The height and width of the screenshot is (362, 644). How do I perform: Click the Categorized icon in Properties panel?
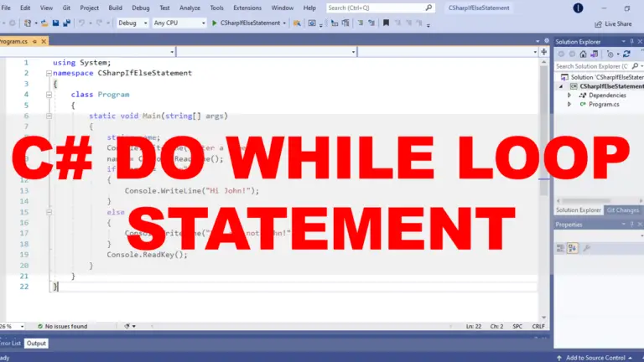click(x=561, y=247)
